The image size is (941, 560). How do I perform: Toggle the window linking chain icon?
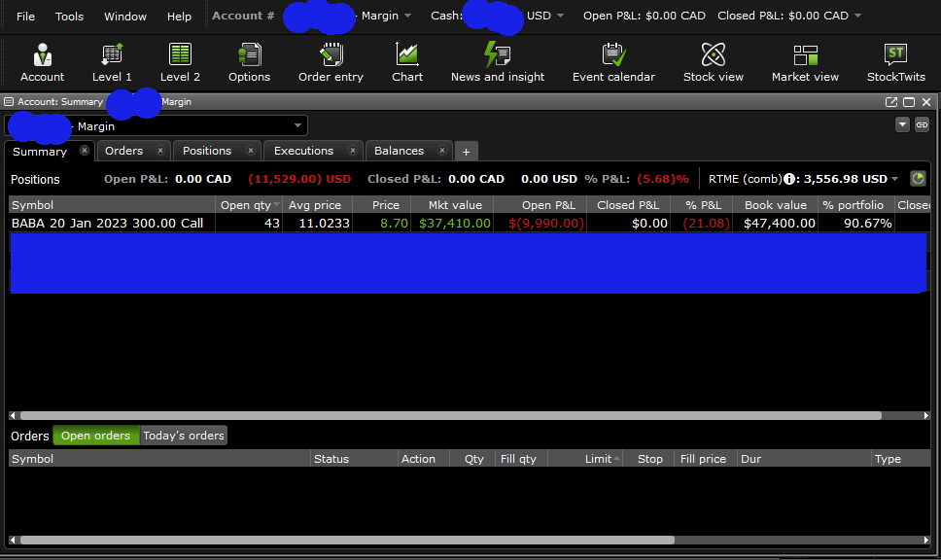[922, 124]
